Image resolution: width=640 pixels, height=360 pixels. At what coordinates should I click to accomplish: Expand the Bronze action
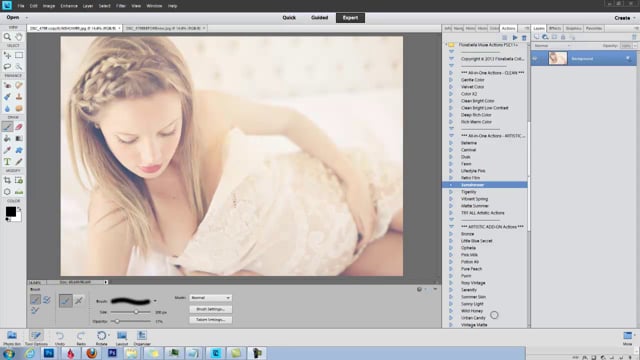451,234
